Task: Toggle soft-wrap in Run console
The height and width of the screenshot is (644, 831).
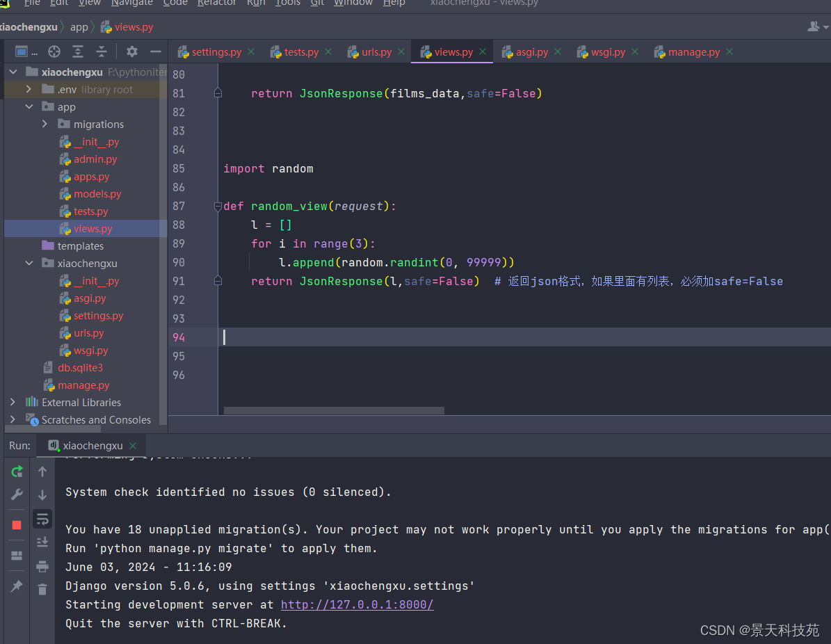Action: tap(42, 519)
